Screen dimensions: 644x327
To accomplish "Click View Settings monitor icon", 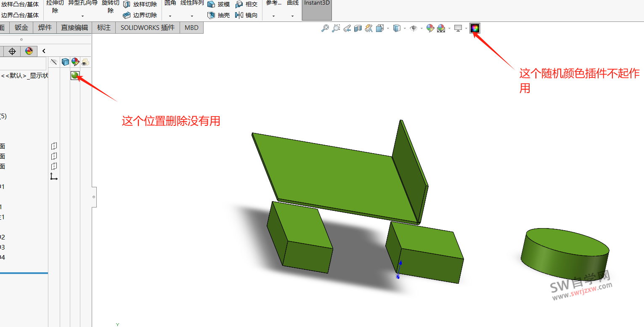I will (x=458, y=28).
